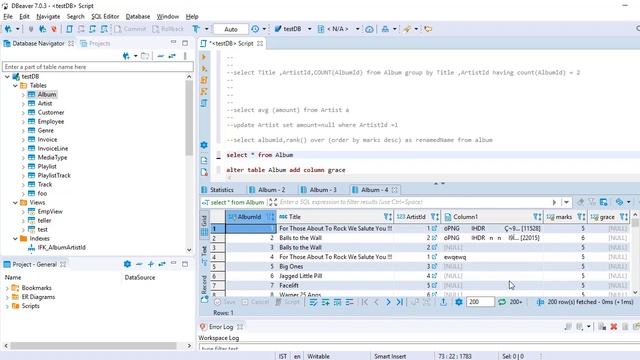
Task: Click the filter icon on Title column header
Action: (387, 217)
